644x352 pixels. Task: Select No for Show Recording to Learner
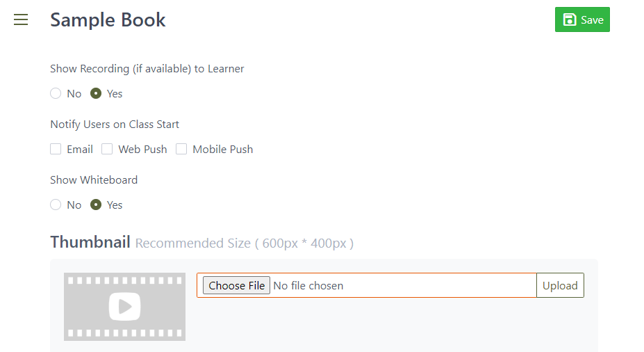56,94
